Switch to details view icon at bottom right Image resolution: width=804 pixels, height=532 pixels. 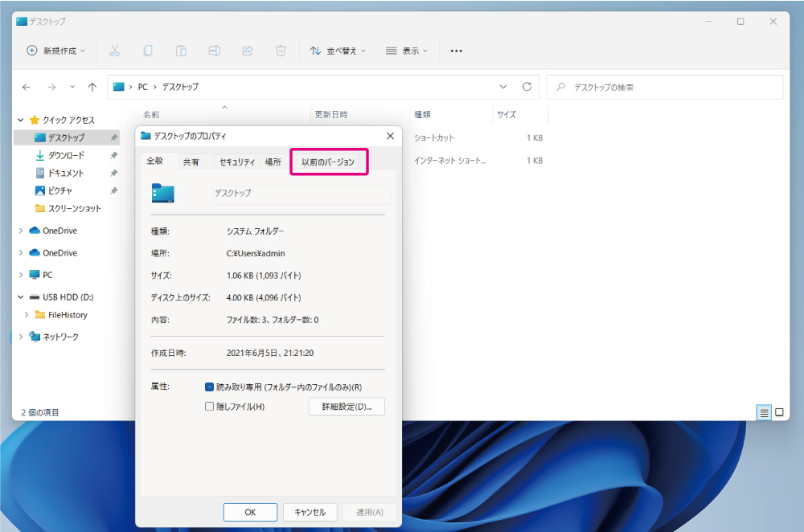(763, 412)
